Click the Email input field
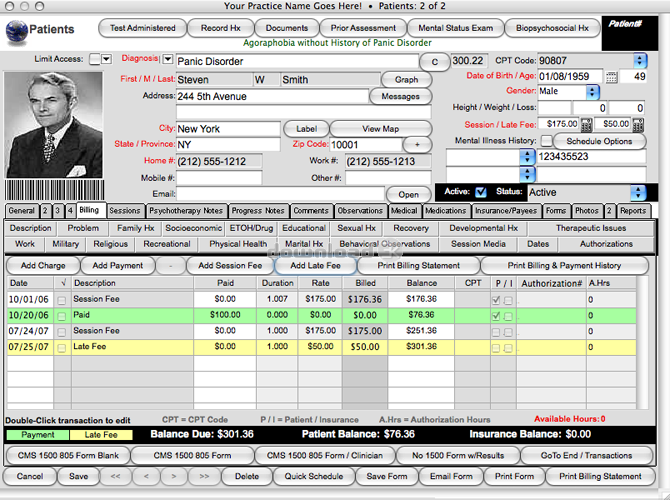The height and width of the screenshot is (500, 670). pos(280,194)
